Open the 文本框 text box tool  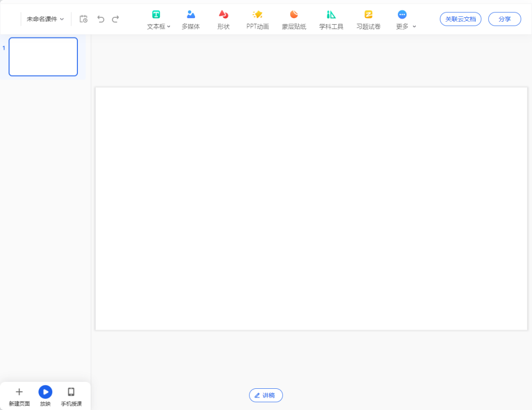pyautogui.click(x=156, y=19)
